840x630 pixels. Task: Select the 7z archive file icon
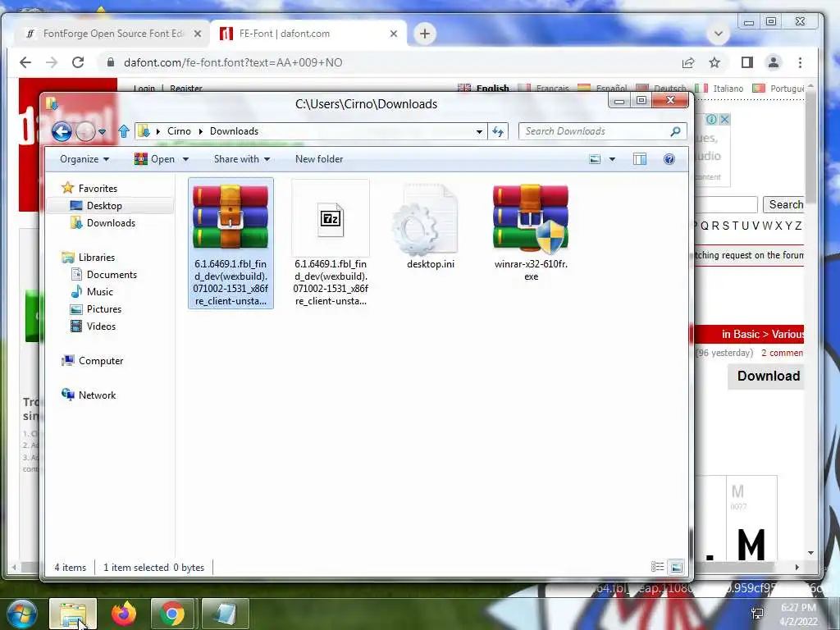coord(331,218)
